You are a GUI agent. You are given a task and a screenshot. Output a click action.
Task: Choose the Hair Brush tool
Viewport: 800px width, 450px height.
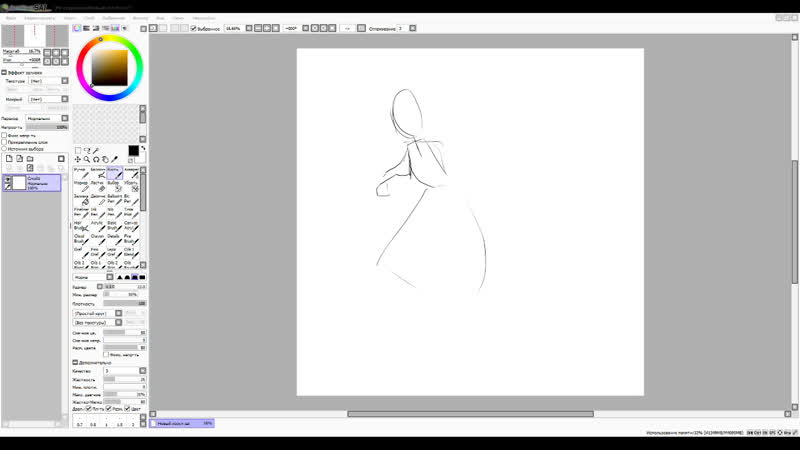(x=81, y=226)
